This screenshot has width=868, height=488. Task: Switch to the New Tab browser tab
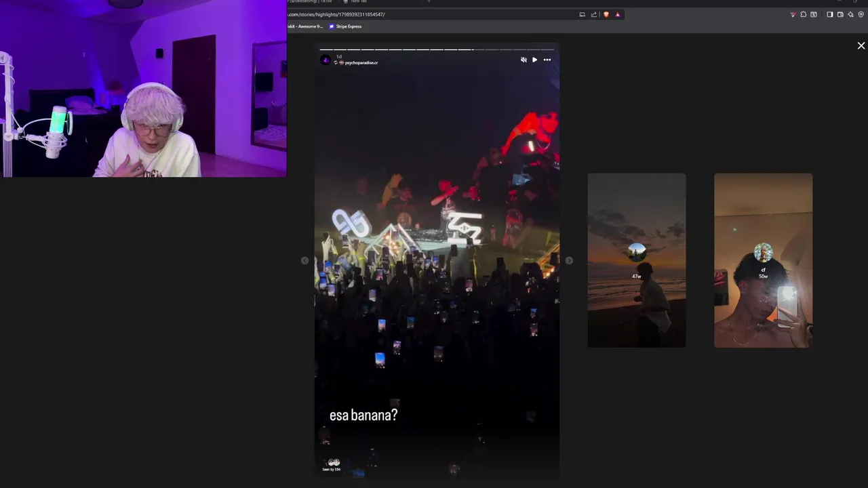358,1
